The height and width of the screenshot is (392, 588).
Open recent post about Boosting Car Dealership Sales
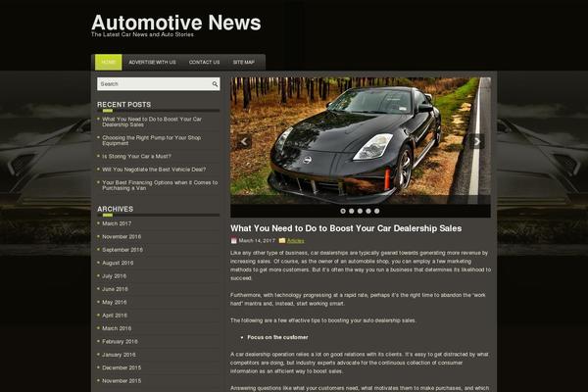coord(152,122)
